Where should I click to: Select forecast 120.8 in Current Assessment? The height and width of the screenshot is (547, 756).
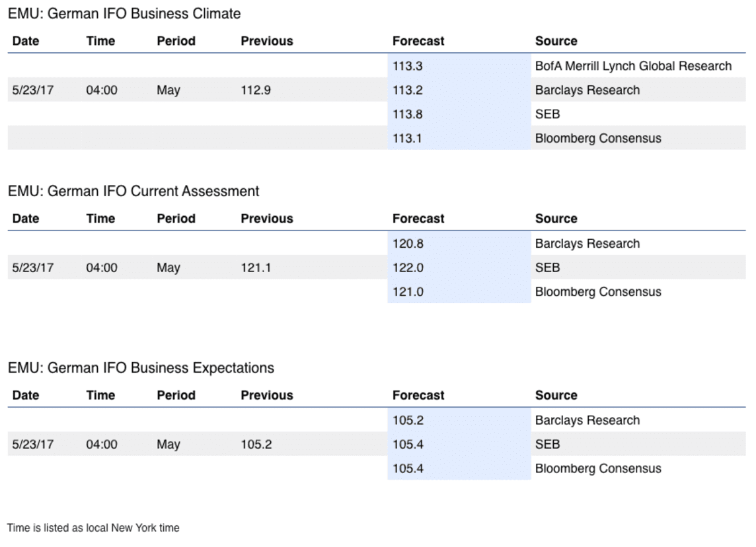[408, 243]
